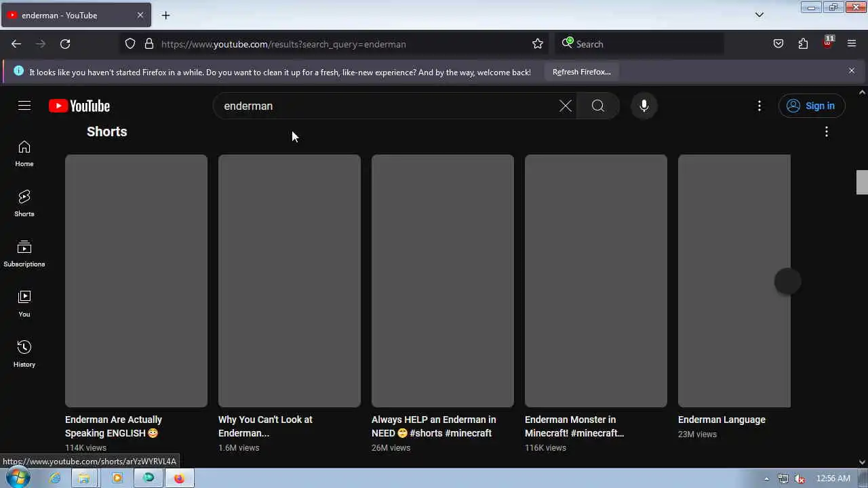Open History from the sidebar

[x=24, y=354]
